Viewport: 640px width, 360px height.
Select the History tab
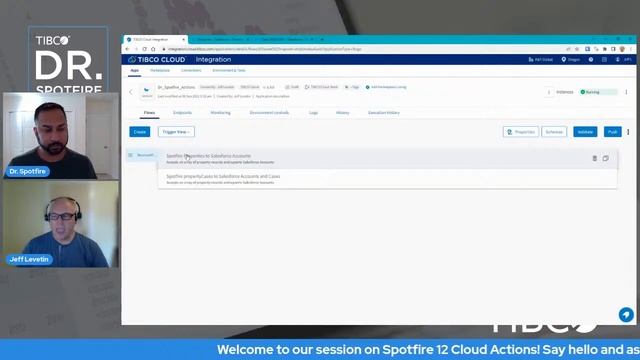[342, 113]
